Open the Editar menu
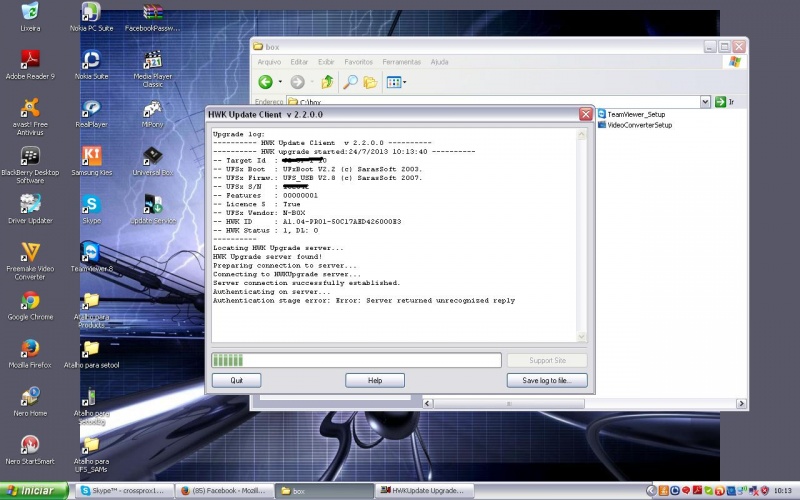The image size is (800, 500). [x=299, y=62]
